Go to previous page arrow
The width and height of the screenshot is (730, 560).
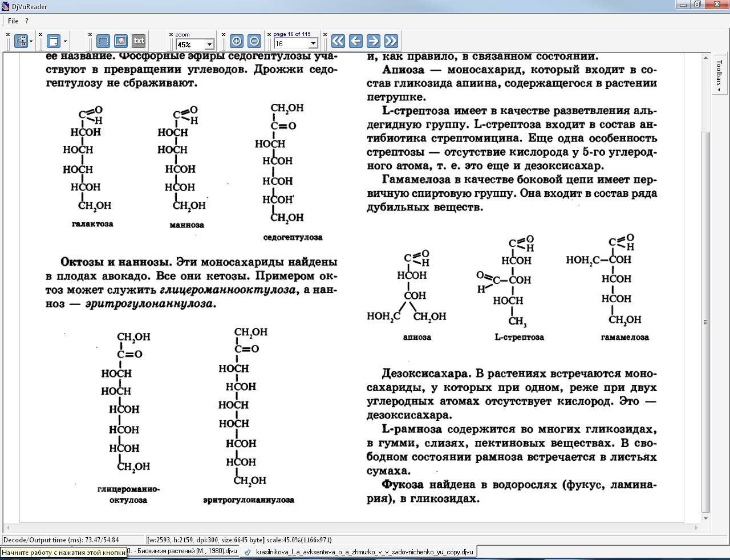(356, 41)
